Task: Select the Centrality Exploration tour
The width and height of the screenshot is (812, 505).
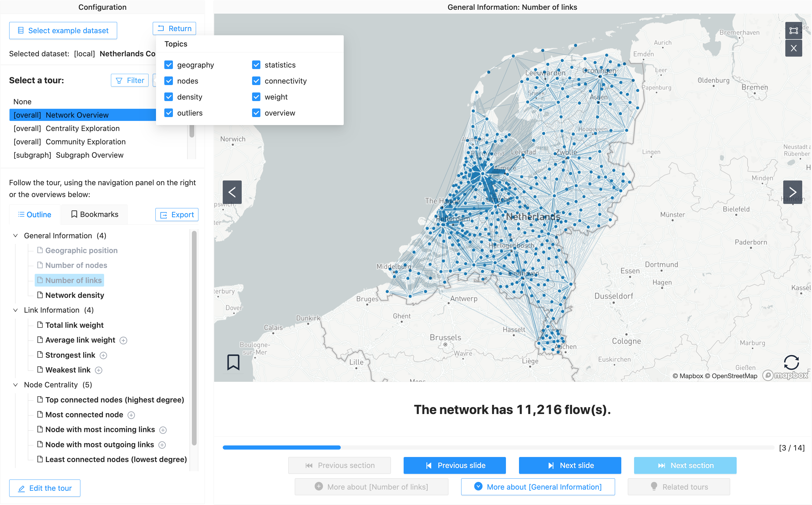Action: (82, 128)
